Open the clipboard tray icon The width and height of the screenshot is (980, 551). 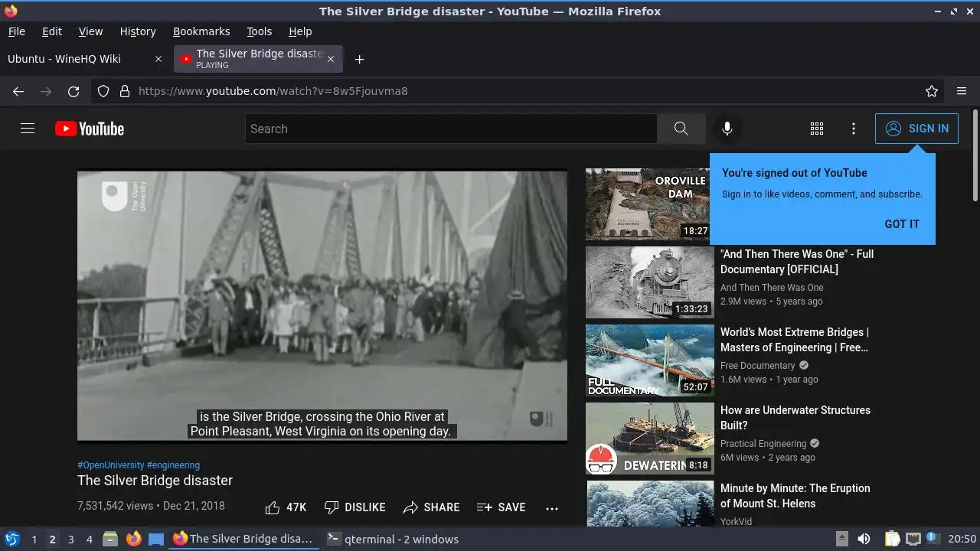pyautogui.click(x=893, y=539)
